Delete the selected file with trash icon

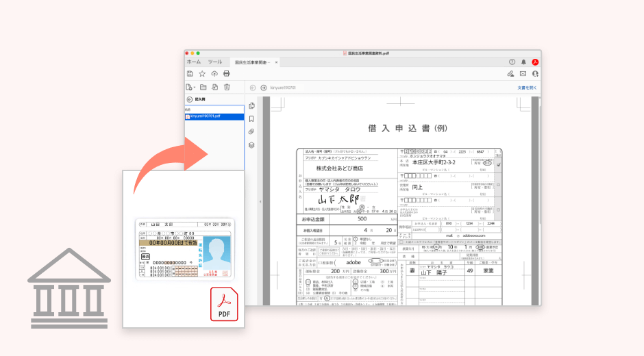[x=227, y=87]
